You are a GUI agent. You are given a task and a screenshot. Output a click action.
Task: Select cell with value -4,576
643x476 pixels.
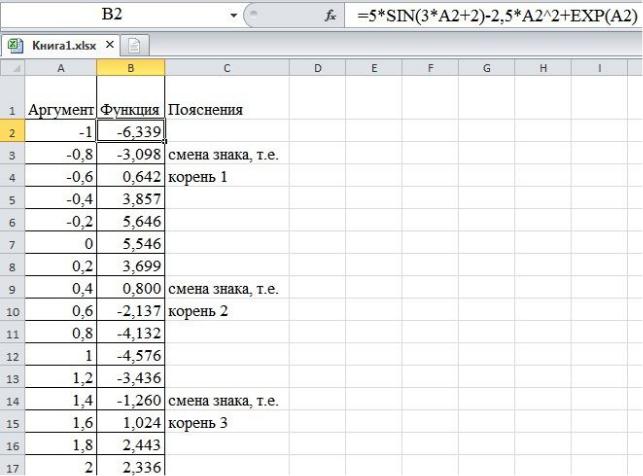[131, 355]
